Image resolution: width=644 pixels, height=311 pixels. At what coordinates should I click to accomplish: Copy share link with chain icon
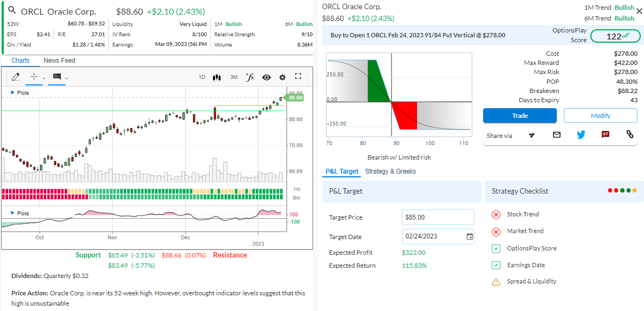(629, 134)
